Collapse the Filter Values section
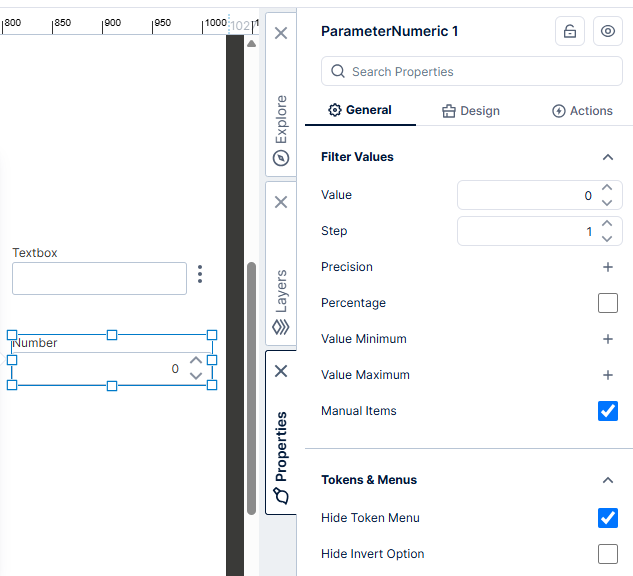Viewport: 633px width, 576px height. [x=608, y=157]
